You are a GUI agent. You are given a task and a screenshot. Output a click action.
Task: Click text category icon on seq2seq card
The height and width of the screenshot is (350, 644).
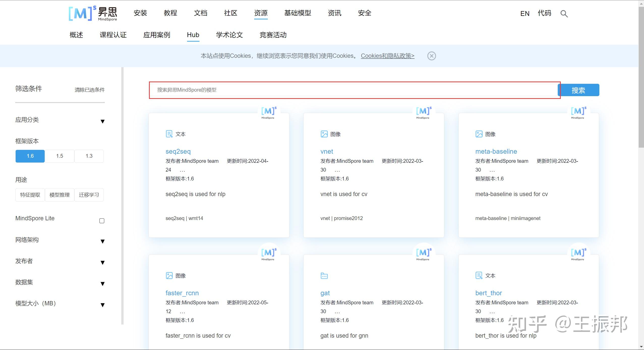169,134
